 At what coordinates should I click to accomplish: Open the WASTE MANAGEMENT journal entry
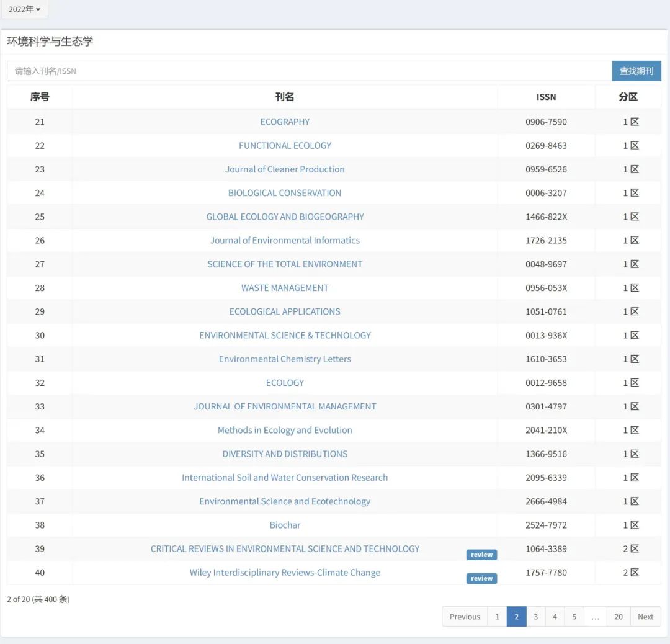point(285,288)
